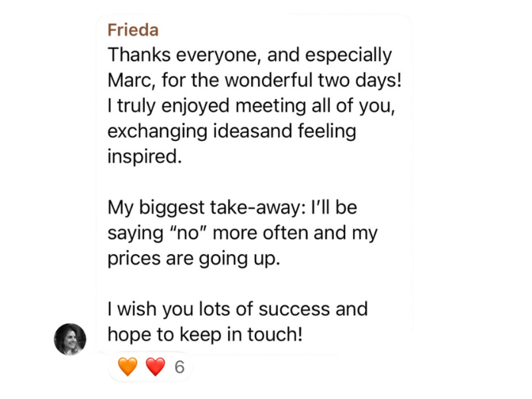Click the line 'prices are going up.'
Screen dimensions: 532x399
point(194,258)
